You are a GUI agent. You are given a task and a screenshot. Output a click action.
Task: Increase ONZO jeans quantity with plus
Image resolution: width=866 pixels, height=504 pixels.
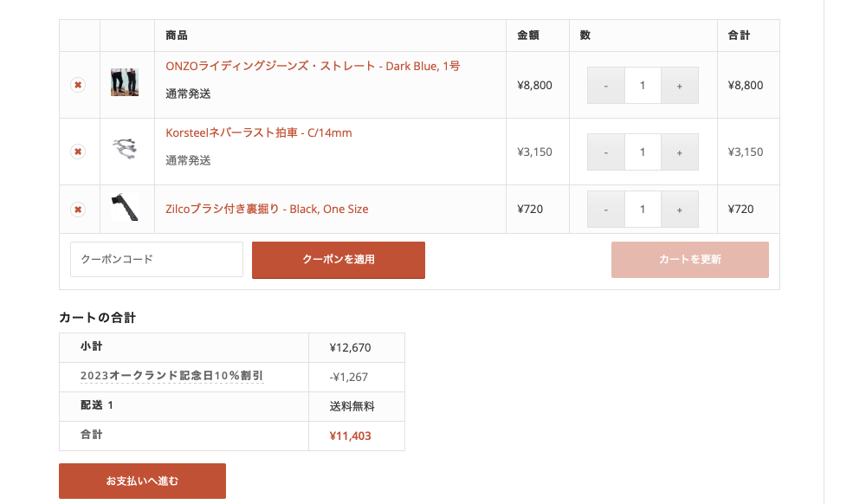tap(680, 86)
